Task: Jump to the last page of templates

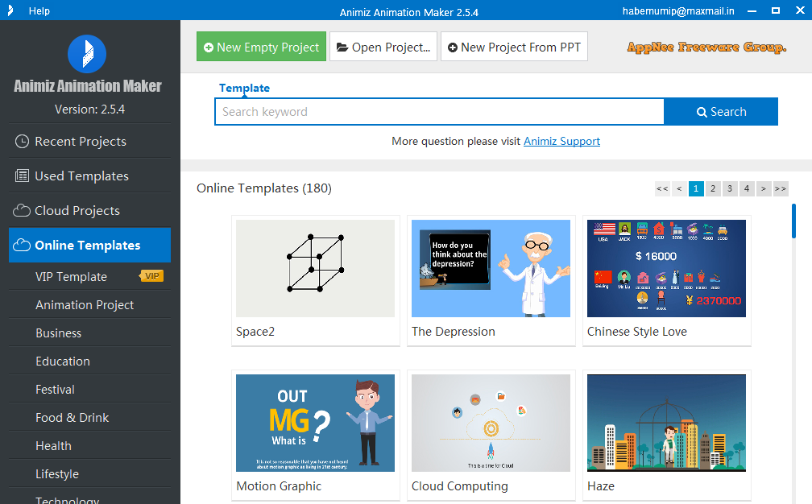Action: click(x=781, y=189)
